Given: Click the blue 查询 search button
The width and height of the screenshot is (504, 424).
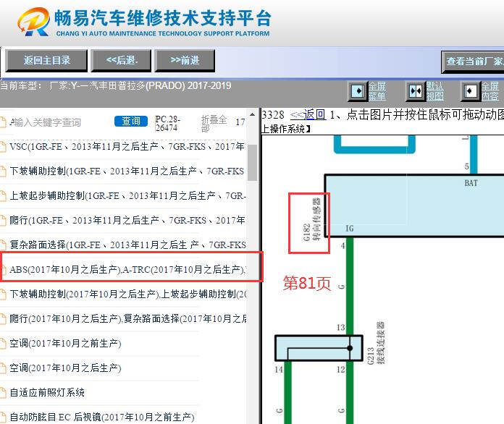Looking at the screenshot, I should 131,121.
